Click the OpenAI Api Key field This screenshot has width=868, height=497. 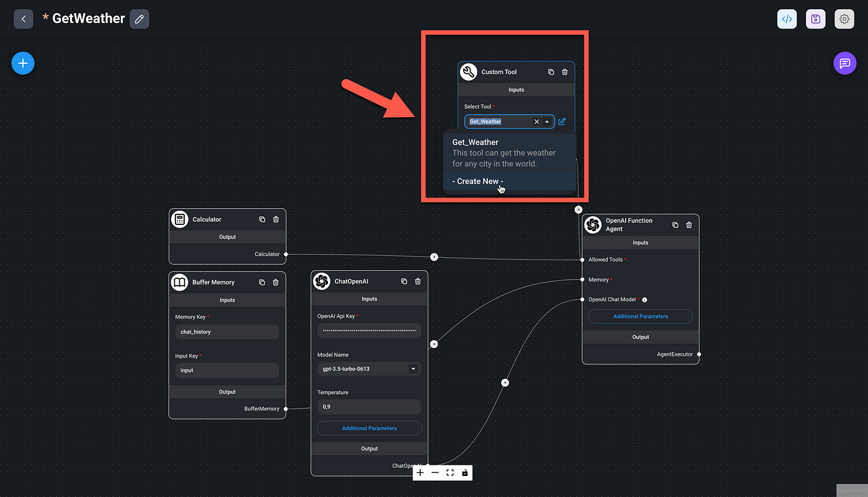[x=369, y=331]
